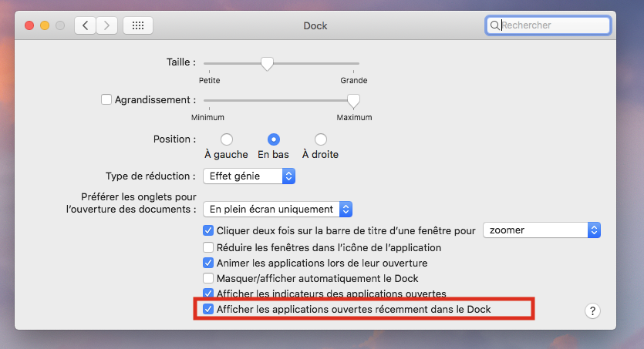
Task: Click the Petite label under Taille slider
Action: [x=210, y=80]
